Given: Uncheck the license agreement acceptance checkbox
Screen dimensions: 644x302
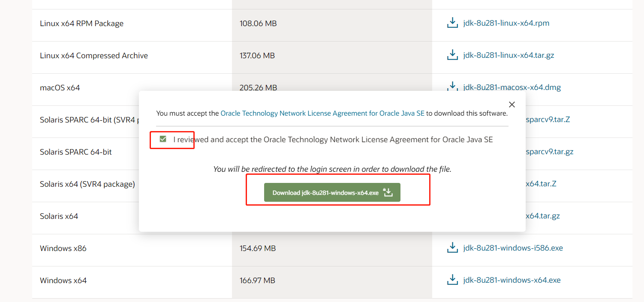Looking at the screenshot, I should (x=163, y=139).
